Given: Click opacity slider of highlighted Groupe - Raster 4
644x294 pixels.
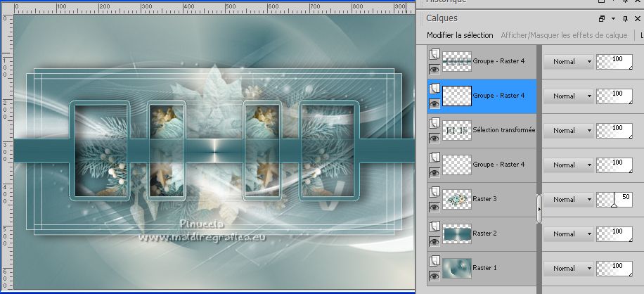Looking at the screenshot, I should pos(614,96).
